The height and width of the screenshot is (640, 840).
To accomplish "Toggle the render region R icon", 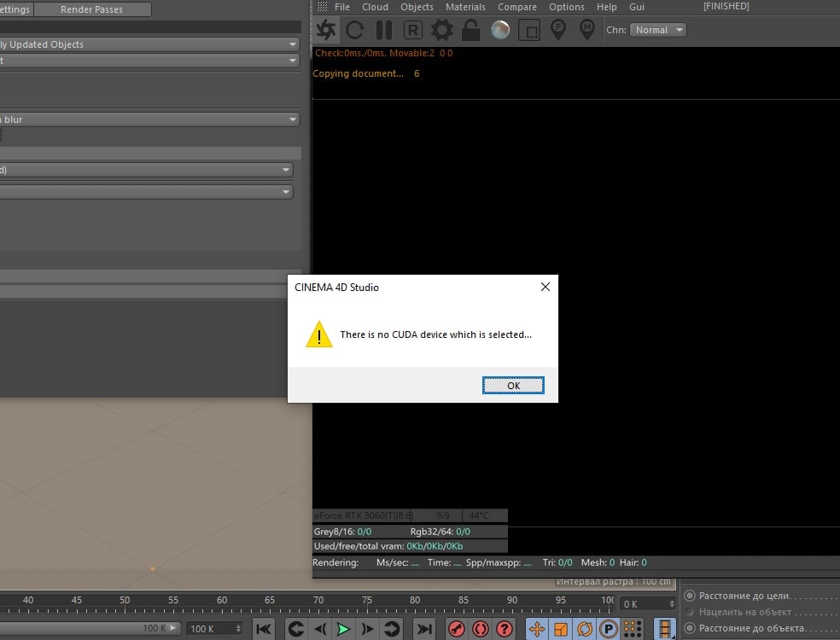I will tap(412, 30).
